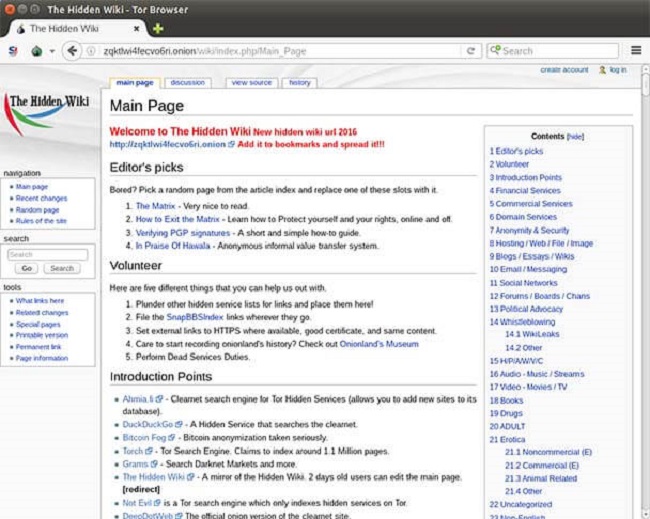Open Verifying PGP signatures link

(183, 233)
